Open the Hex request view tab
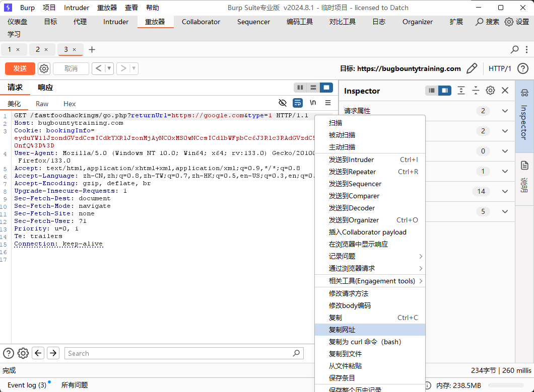This screenshot has width=534, height=392. coord(70,104)
